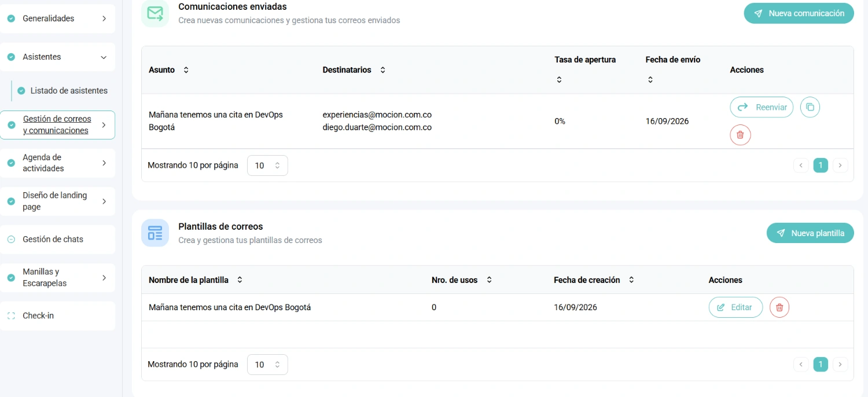The image size is (868, 397).
Task: Open page size dropdown in templates table
Action: click(x=267, y=365)
